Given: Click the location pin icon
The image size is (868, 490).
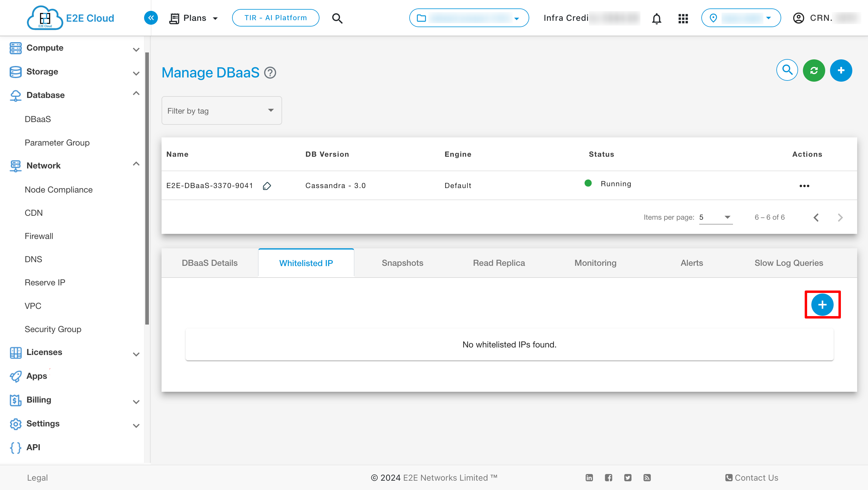Looking at the screenshot, I should pyautogui.click(x=713, y=18).
